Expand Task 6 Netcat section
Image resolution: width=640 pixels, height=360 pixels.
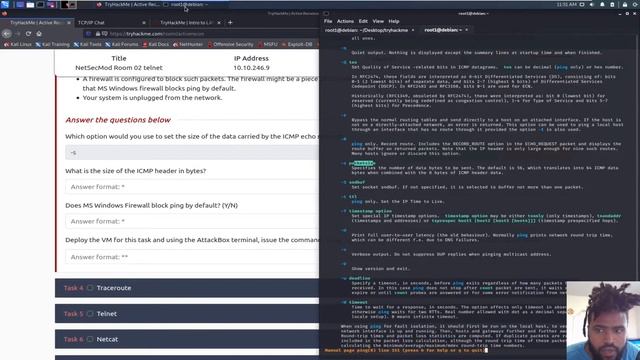(x=187, y=339)
